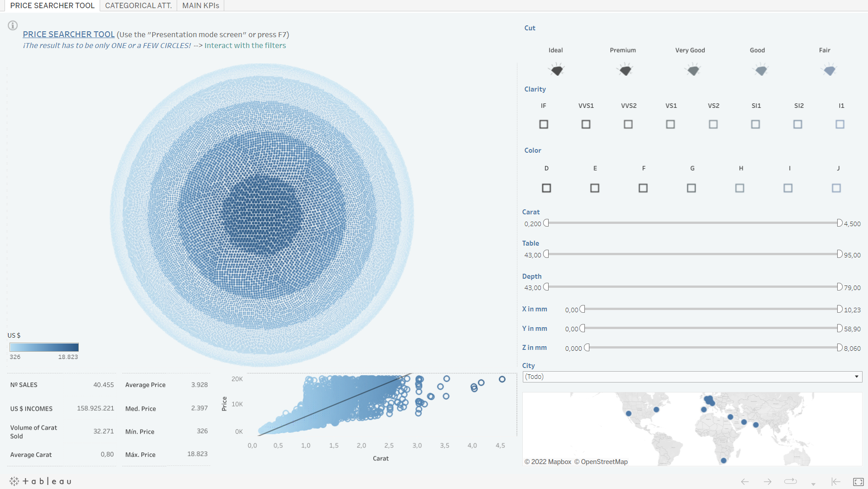
Task: Click the undo arrow in the toolbar
Action: click(745, 481)
